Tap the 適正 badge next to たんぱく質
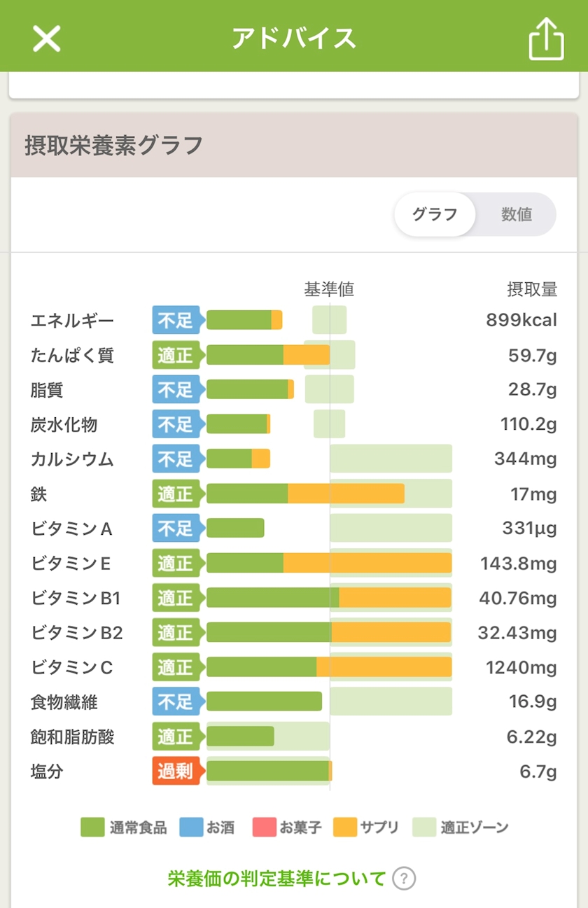588x908 pixels. [176, 356]
